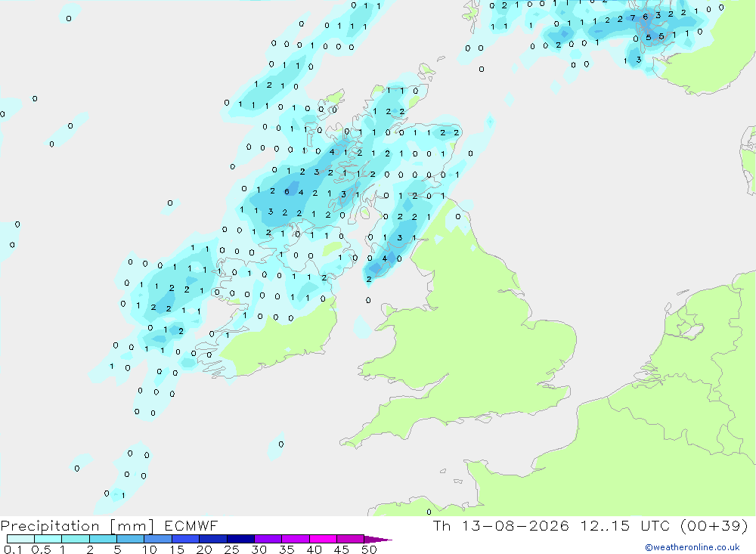
Task: Click the forecast offset "(00+39)"
Action: point(714,525)
